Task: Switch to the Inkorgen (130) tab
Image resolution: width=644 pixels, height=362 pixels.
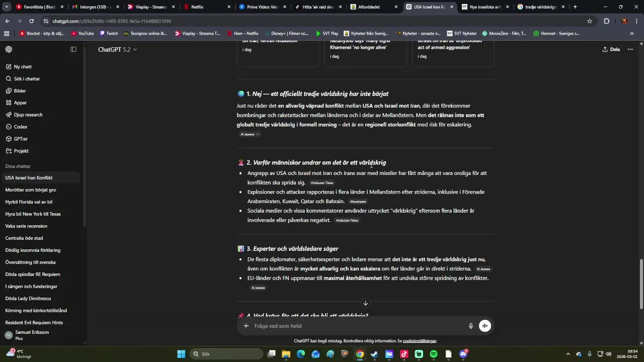Action: [96, 7]
